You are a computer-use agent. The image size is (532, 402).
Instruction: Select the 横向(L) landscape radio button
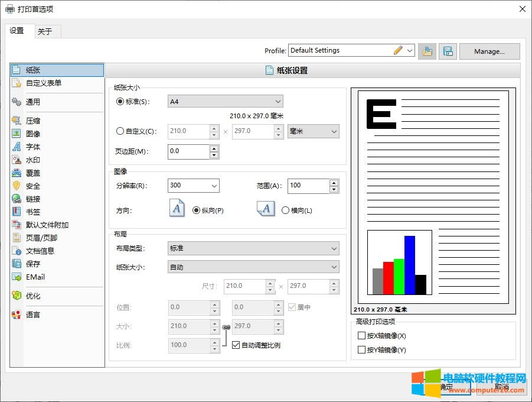pos(286,210)
